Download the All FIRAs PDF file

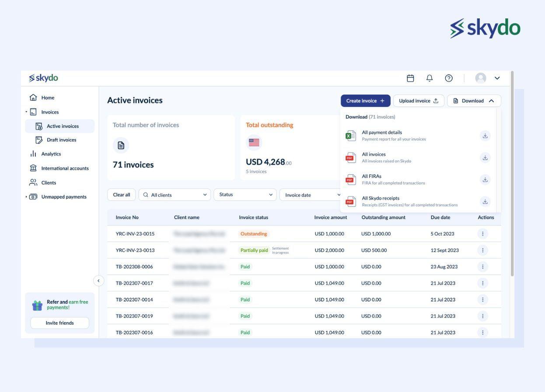[485, 179]
